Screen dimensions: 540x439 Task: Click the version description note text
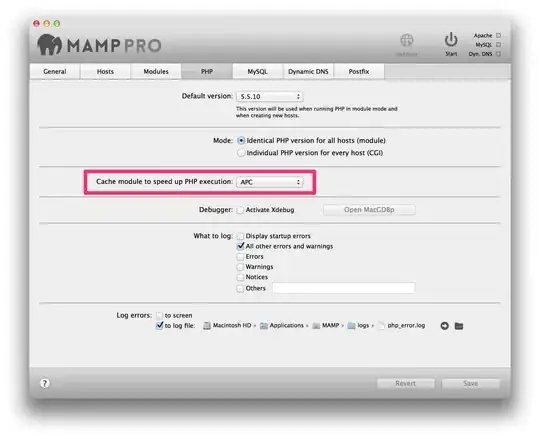tap(316, 112)
